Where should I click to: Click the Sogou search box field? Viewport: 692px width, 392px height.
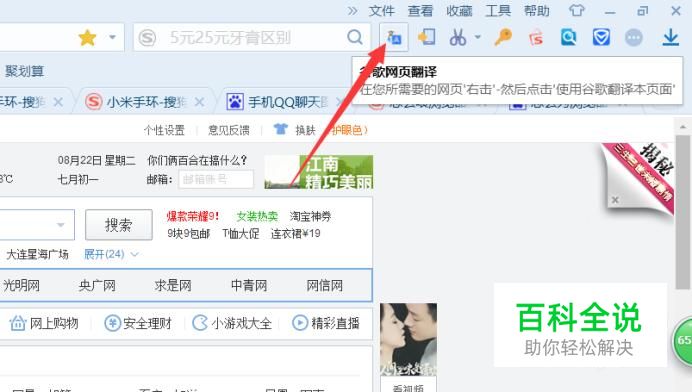[x=251, y=37]
